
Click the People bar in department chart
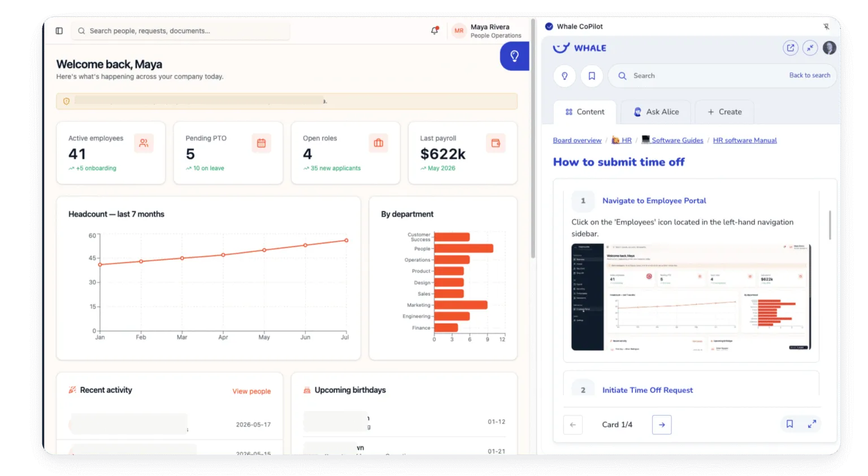pyautogui.click(x=463, y=248)
